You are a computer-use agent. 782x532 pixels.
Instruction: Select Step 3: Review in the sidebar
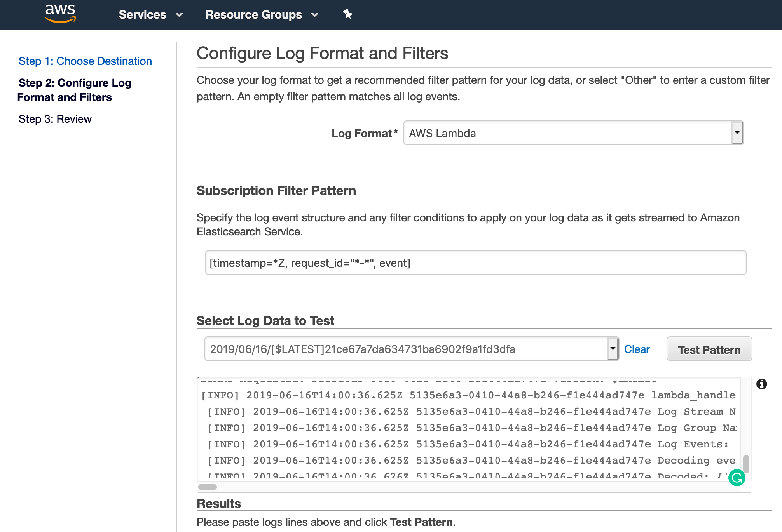coord(55,119)
